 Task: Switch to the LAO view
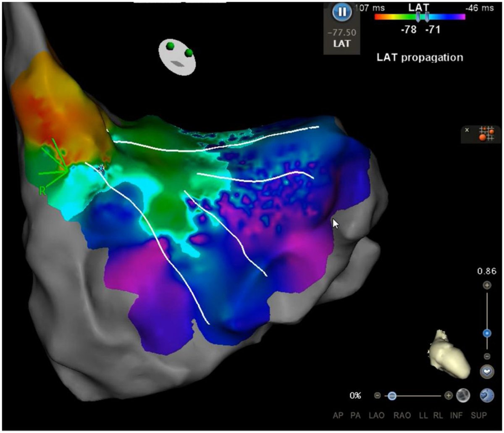376,415
